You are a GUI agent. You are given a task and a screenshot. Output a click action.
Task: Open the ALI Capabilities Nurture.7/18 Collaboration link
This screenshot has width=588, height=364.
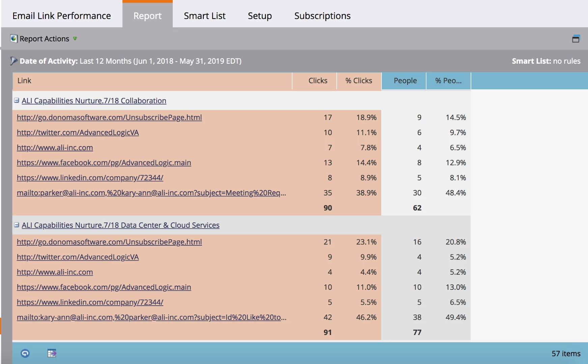tap(94, 100)
